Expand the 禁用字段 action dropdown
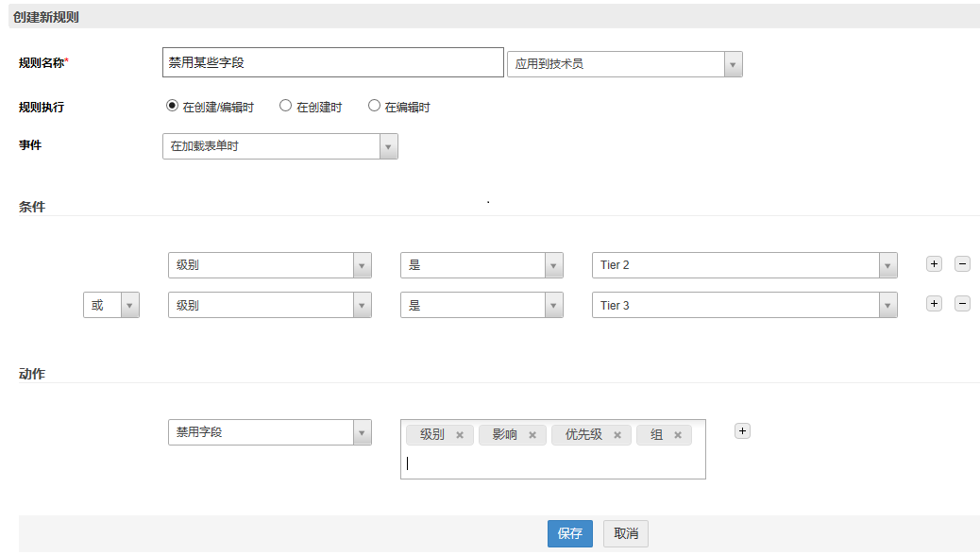Image resolution: width=980 pixels, height=555 pixels. (269, 432)
